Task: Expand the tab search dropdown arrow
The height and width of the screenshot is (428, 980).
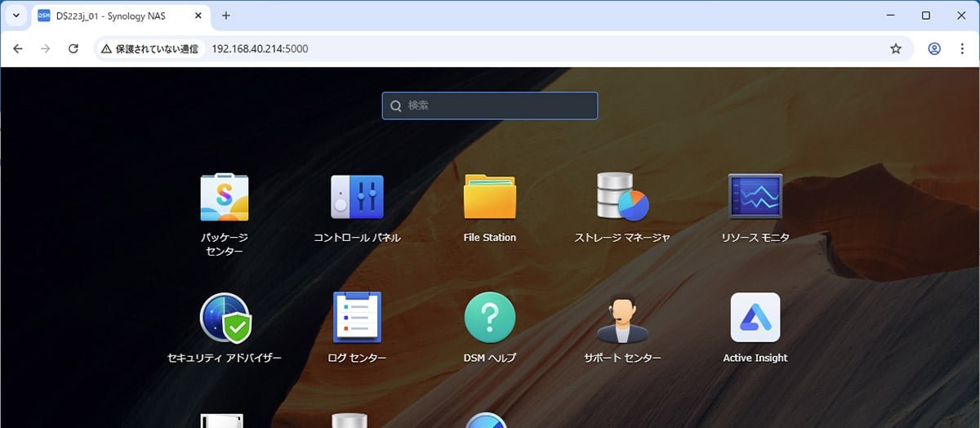Action: [16, 16]
